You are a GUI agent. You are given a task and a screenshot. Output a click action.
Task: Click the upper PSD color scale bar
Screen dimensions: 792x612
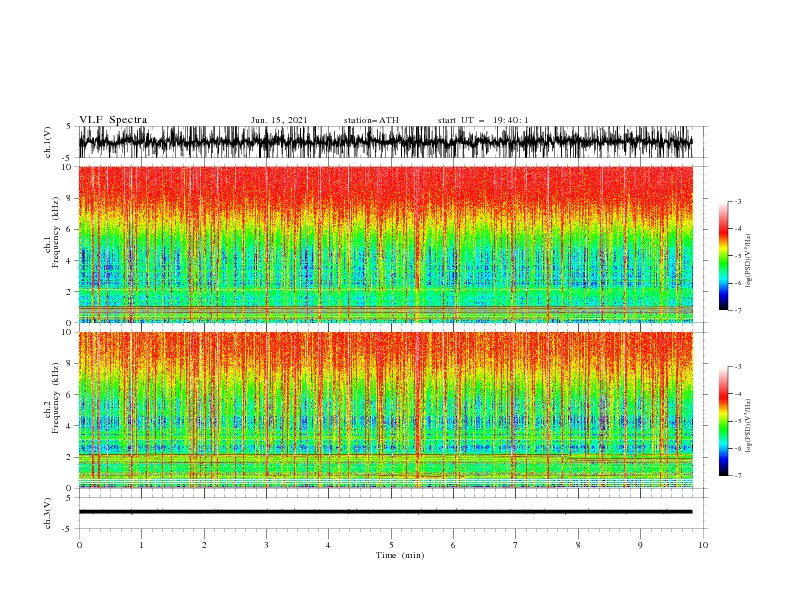(724, 256)
